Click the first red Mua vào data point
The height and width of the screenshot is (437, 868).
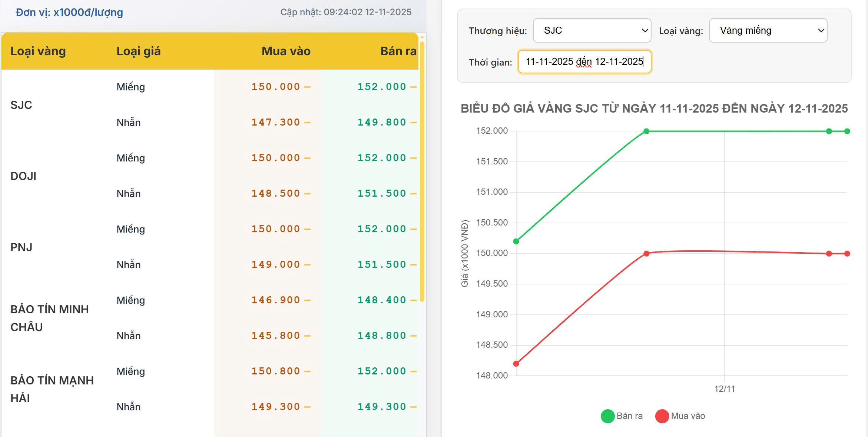click(516, 364)
